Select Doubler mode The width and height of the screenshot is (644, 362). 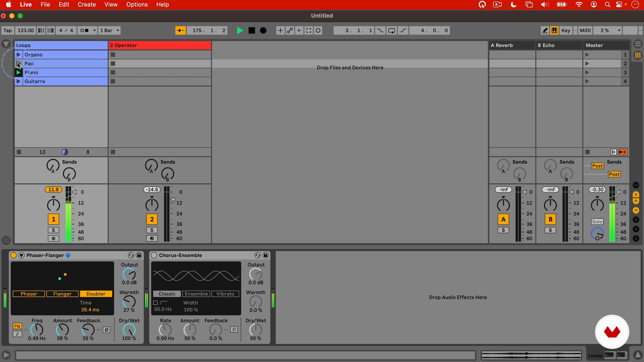96,294
